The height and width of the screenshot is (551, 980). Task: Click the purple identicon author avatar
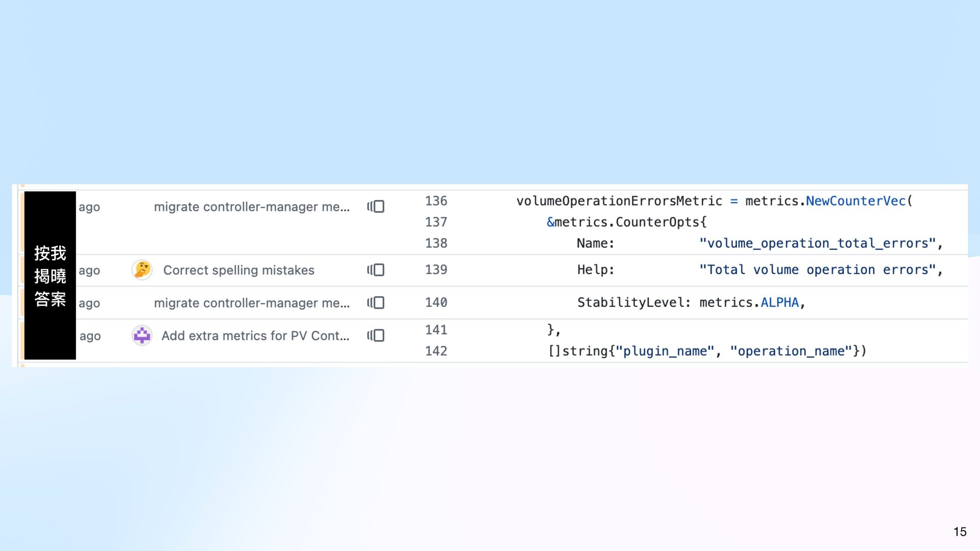point(142,335)
